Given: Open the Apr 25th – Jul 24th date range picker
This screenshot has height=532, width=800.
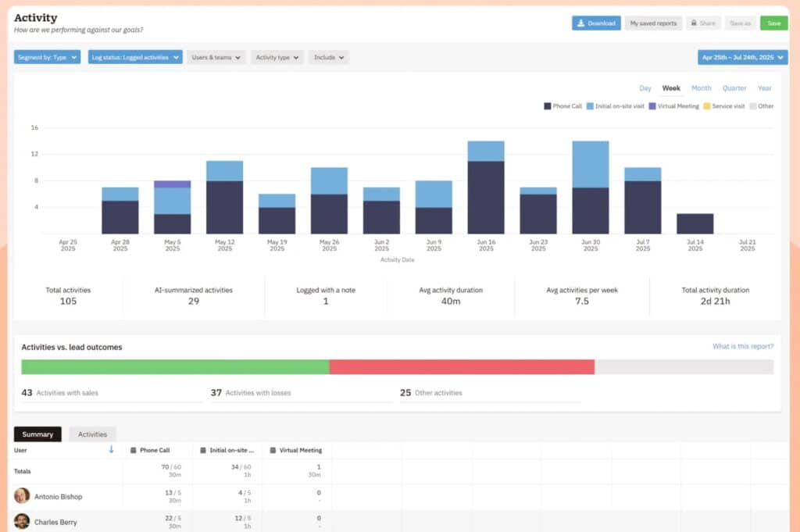Looking at the screenshot, I should tap(742, 57).
